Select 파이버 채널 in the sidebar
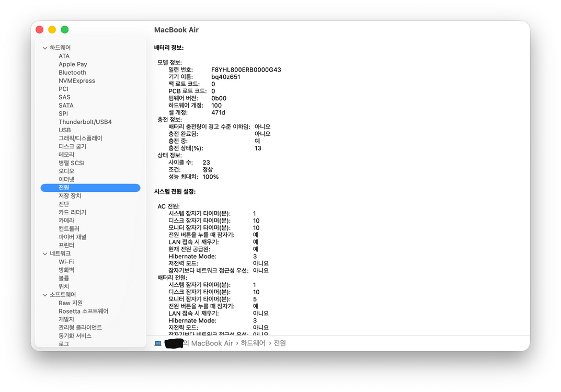Image resolution: width=561 pixels, height=392 pixels. (72, 237)
